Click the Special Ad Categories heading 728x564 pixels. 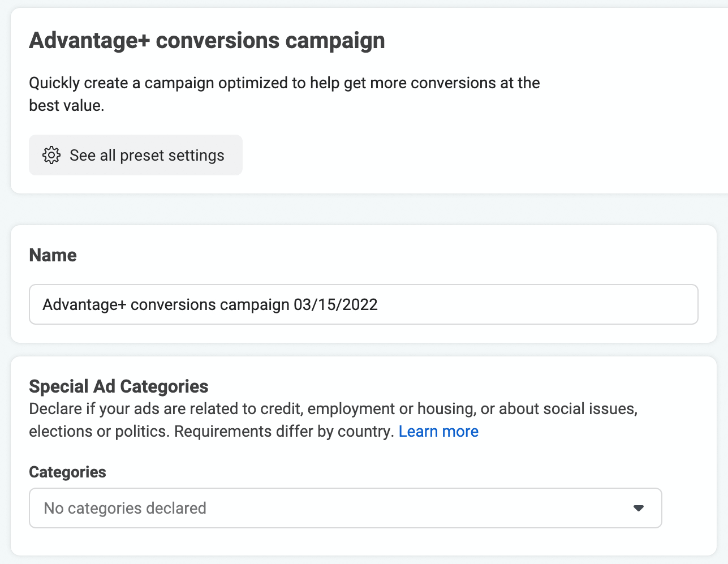click(x=119, y=386)
